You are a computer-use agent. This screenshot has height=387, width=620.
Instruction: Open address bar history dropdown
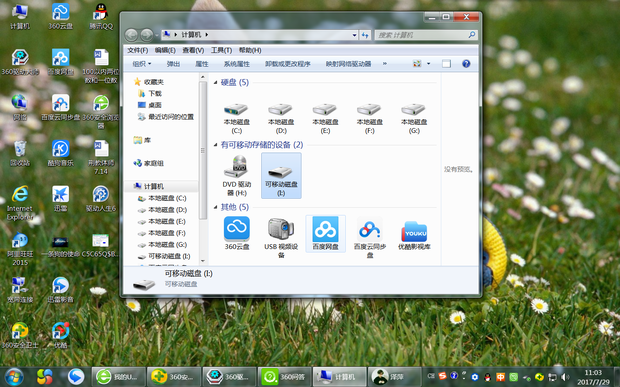pyautogui.click(x=354, y=35)
